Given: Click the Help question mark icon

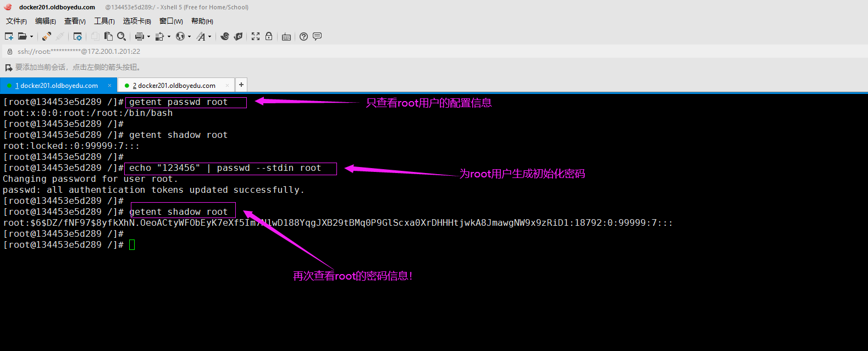Looking at the screenshot, I should click(x=303, y=36).
